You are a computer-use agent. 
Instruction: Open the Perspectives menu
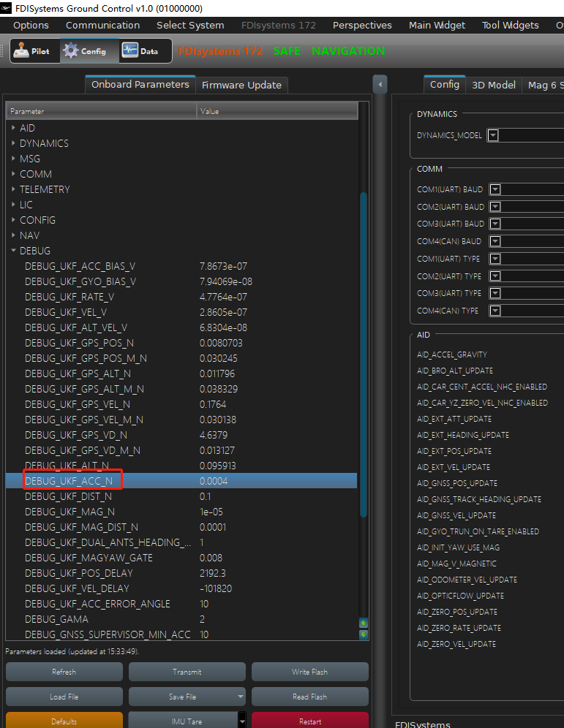click(362, 25)
